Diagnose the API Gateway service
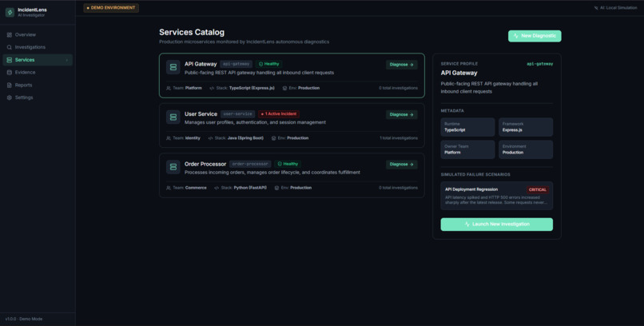The image size is (644, 326). point(401,65)
